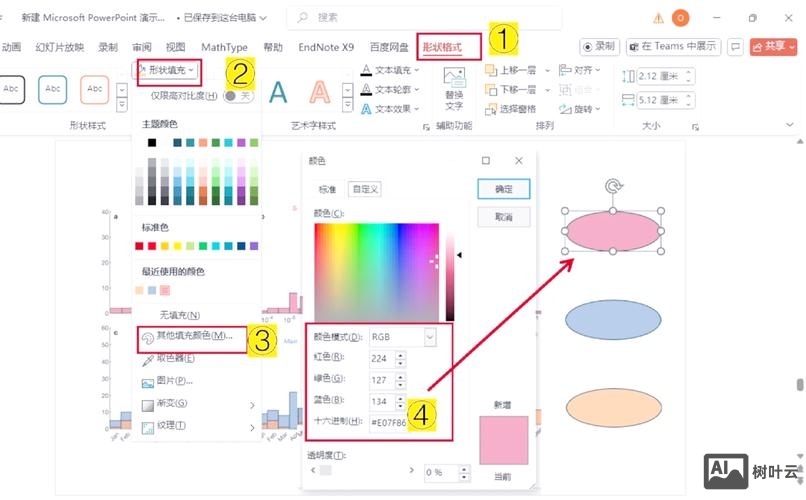Switch to 自定义 tab in color dialog

coord(365,189)
